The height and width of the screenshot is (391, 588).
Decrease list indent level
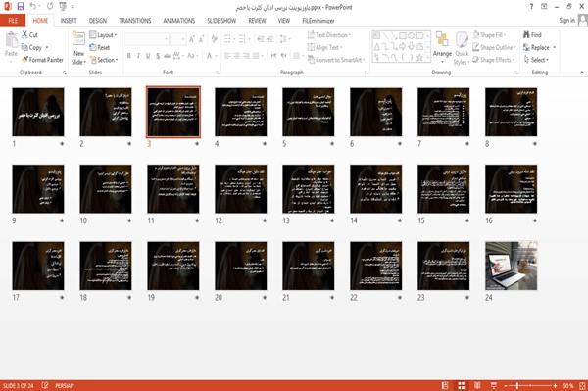pos(261,39)
